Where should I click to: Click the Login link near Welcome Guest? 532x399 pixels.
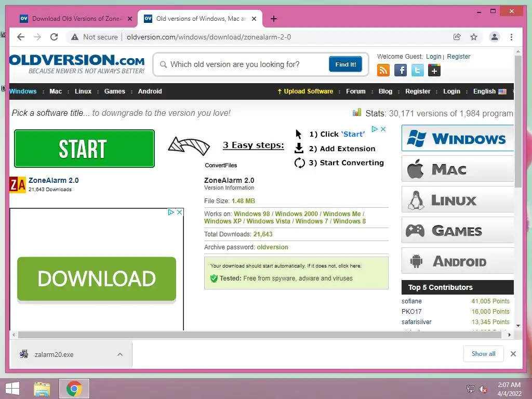coord(434,56)
